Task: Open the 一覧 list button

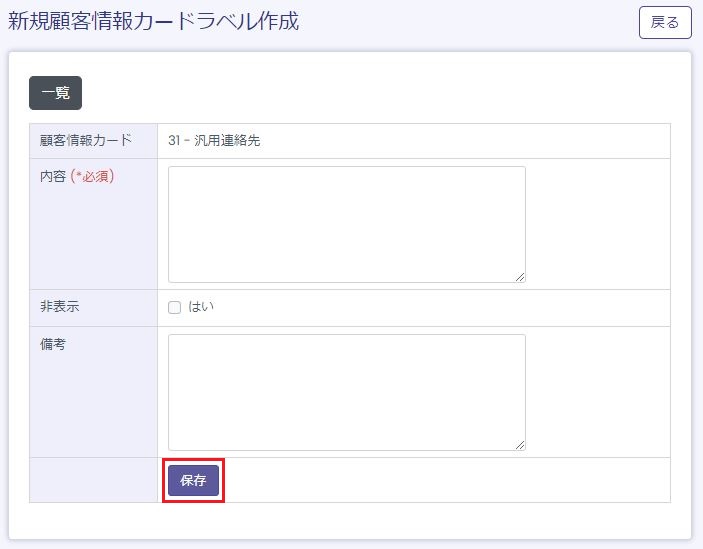Action: 55,93
